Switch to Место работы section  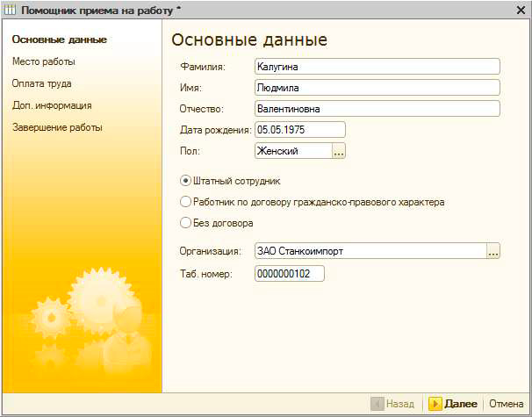click(x=43, y=61)
